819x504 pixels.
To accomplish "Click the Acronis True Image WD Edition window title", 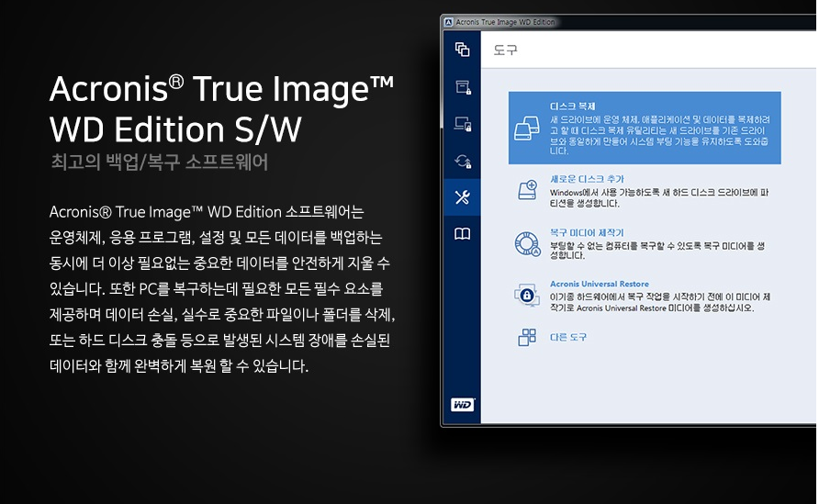I will 505,22.
